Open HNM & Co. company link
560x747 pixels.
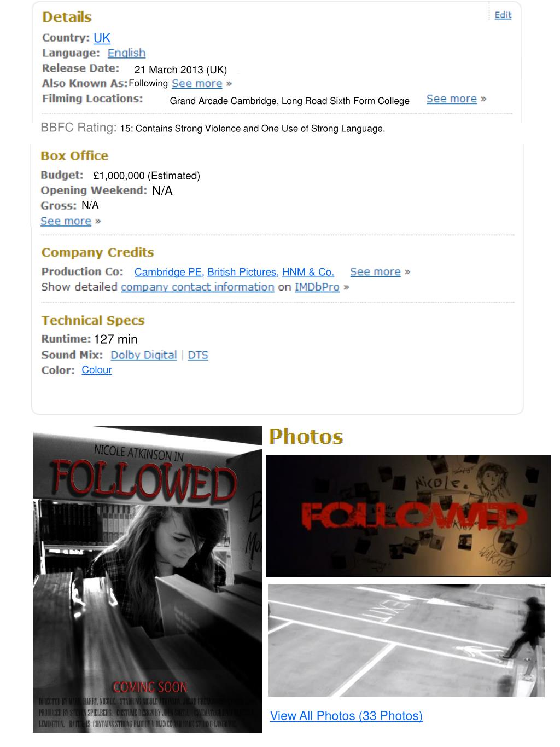(308, 272)
